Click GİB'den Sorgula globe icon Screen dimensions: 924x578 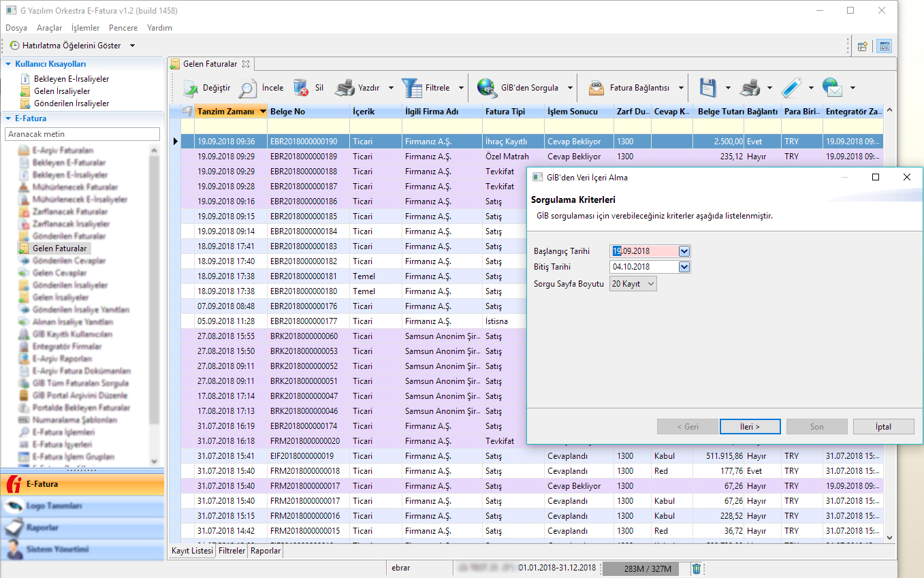point(487,88)
